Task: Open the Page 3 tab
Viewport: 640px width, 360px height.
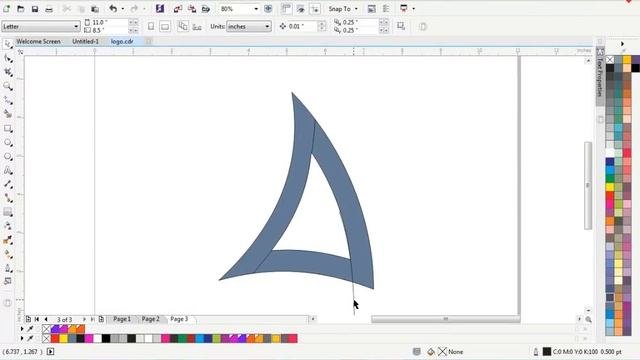Action: click(x=179, y=319)
